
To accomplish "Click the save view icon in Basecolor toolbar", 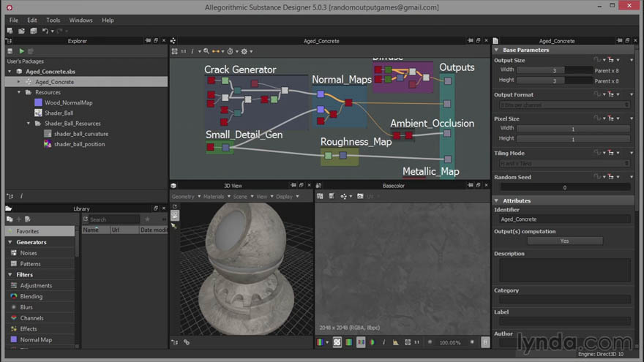I will click(x=321, y=196).
